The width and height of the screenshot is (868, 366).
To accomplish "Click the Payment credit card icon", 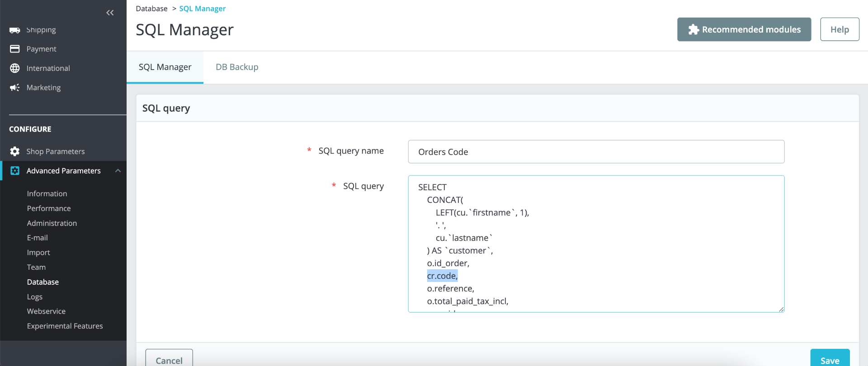I will [x=15, y=49].
